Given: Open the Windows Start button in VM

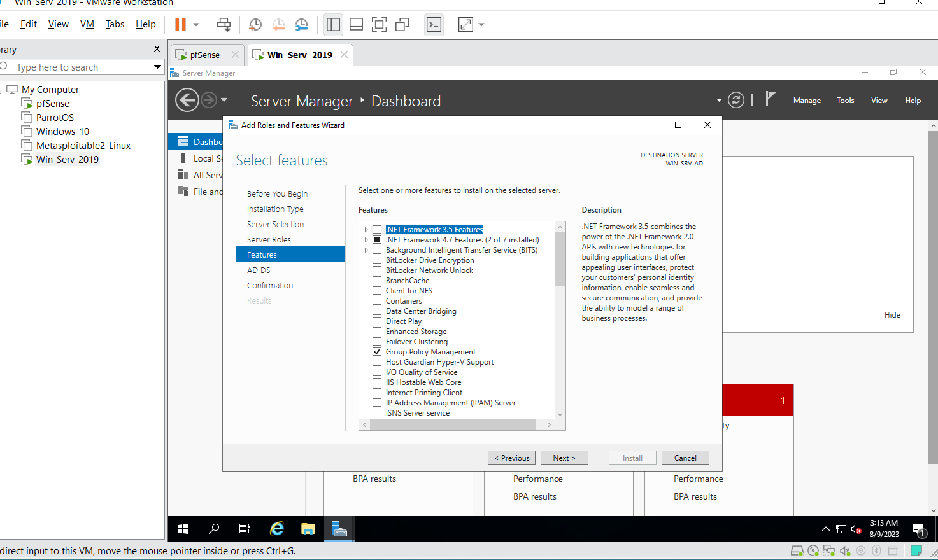Looking at the screenshot, I should coord(183,529).
